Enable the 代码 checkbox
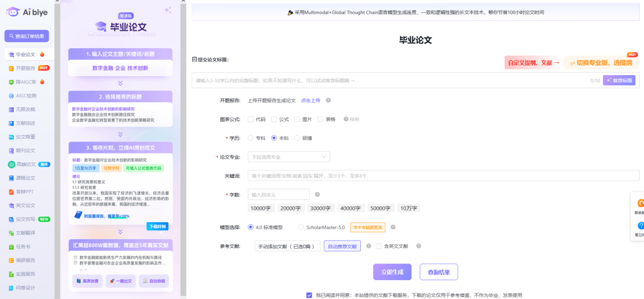 click(251, 119)
